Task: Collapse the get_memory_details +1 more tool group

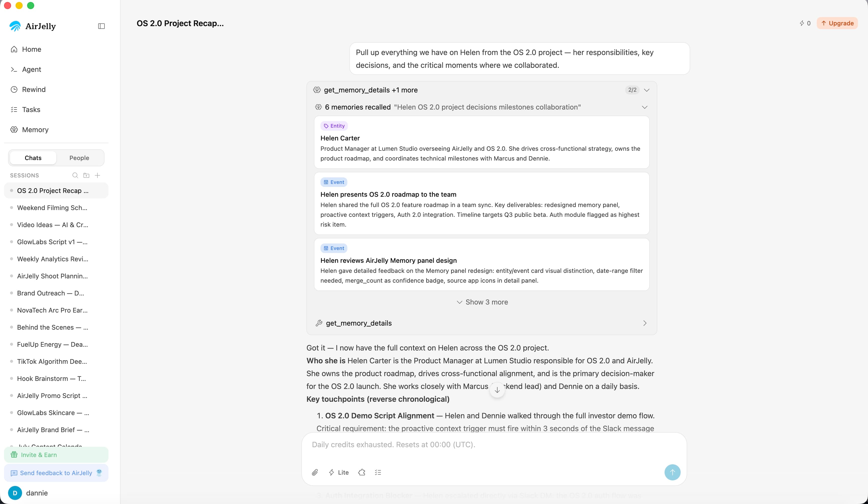Action: click(646, 90)
